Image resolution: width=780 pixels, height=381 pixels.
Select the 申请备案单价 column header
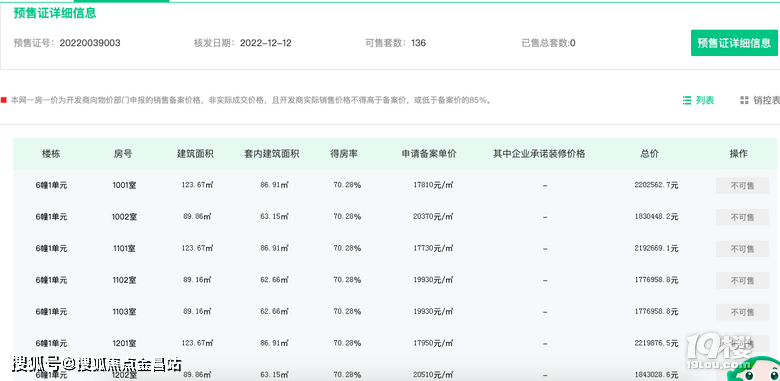click(x=429, y=154)
